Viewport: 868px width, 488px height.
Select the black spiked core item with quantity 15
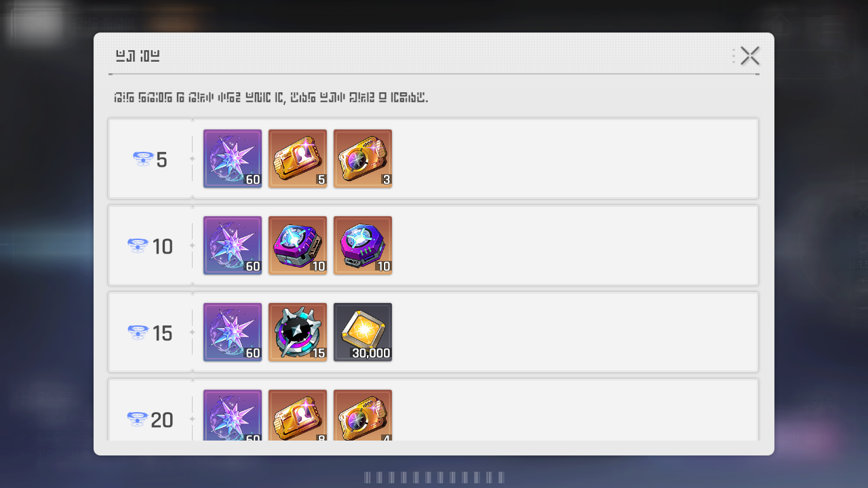298,332
